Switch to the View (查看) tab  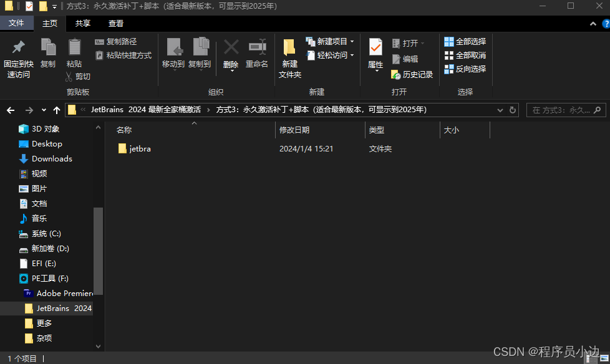pos(116,23)
